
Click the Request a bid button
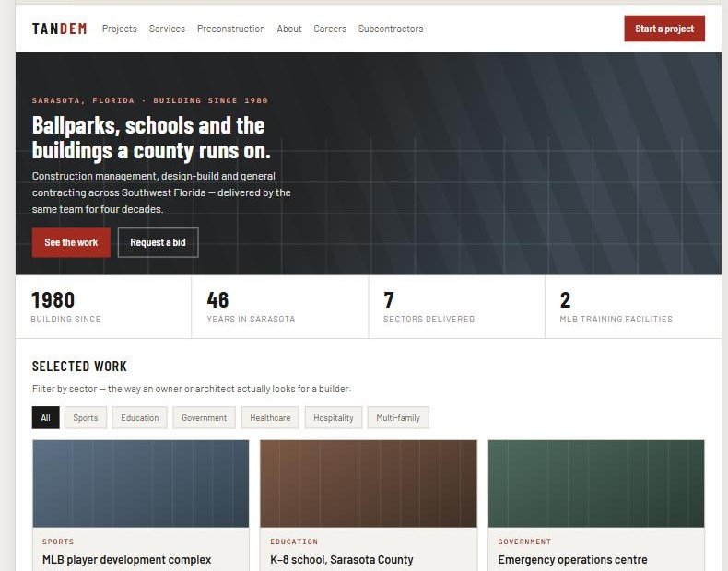pyautogui.click(x=158, y=242)
